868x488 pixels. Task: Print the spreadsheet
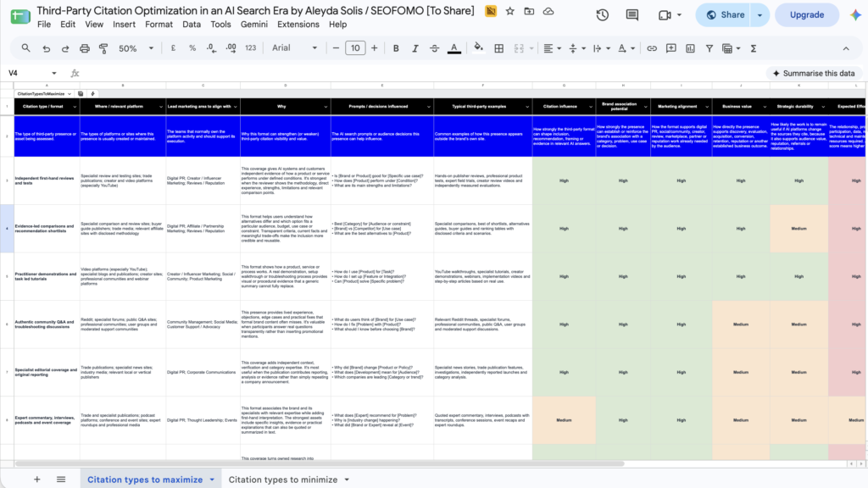point(84,48)
